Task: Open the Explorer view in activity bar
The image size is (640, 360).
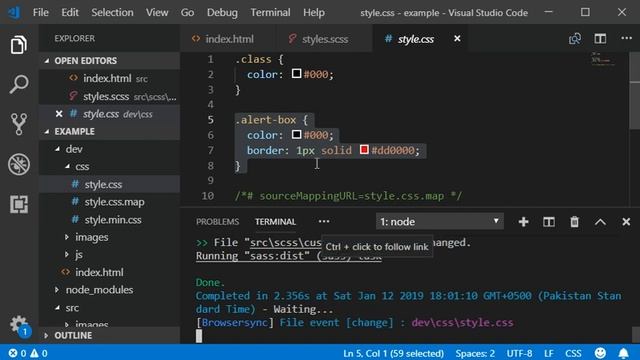Action: 19,44
